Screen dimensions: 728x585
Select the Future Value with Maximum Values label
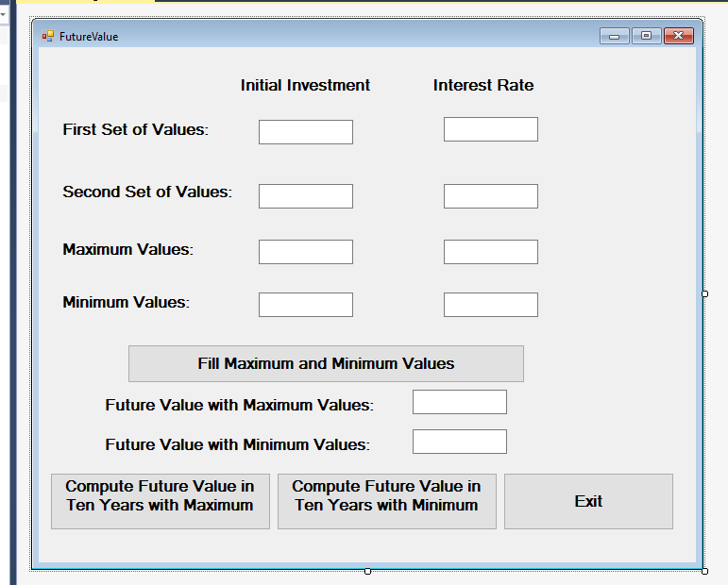pyautogui.click(x=239, y=405)
